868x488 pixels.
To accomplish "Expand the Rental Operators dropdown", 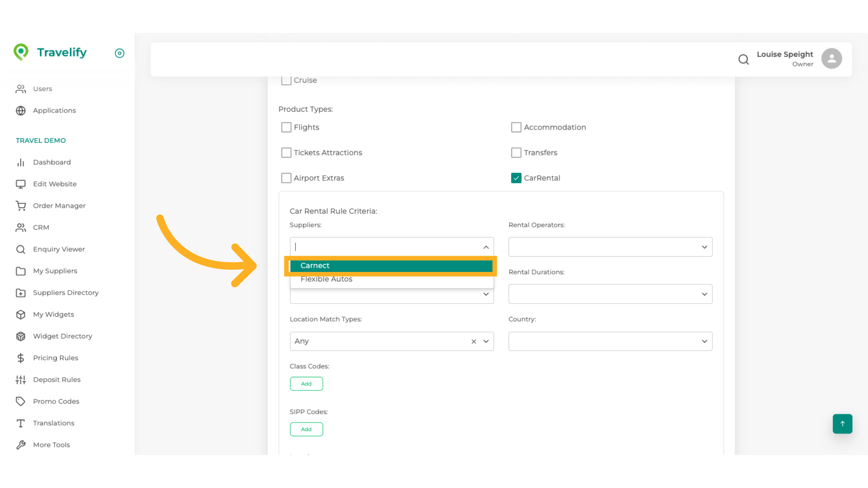I will coord(610,247).
